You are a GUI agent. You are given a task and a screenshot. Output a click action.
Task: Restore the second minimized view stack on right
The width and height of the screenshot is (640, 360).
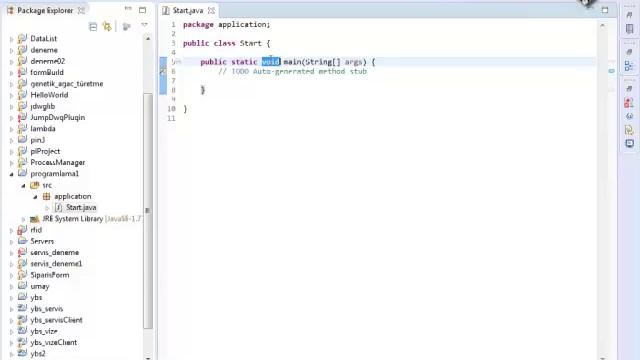point(629,52)
